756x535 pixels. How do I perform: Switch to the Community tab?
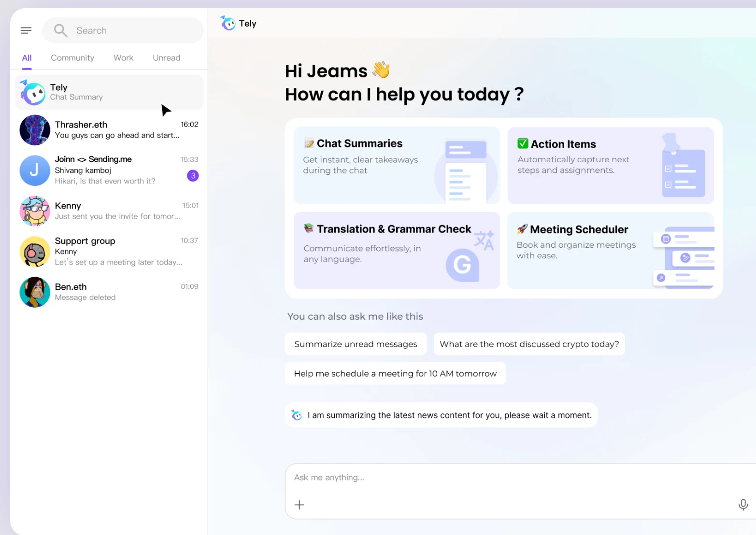point(72,58)
